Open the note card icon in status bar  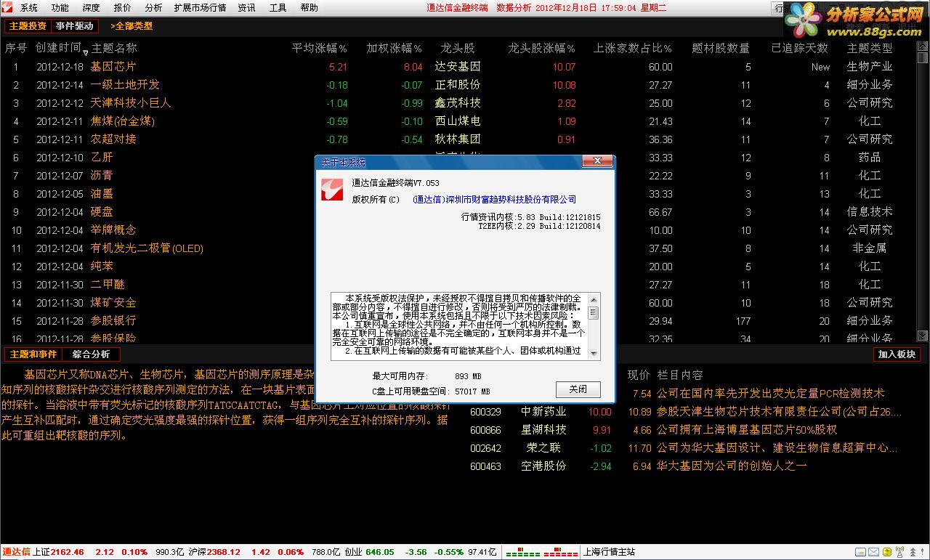coord(860,552)
